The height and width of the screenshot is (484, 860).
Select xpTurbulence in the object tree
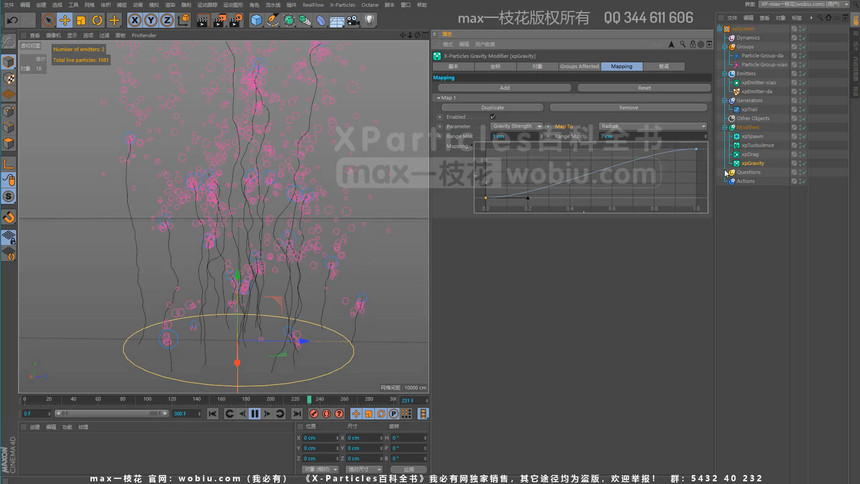click(757, 145)
